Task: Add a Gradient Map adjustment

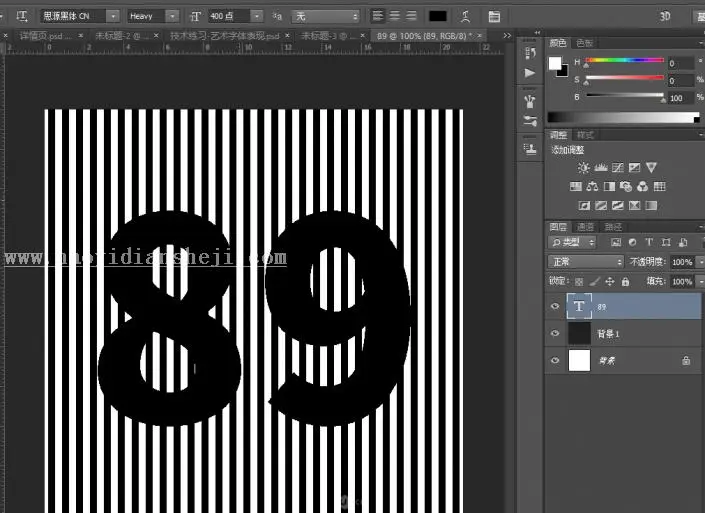Action: (x=651, y=205)
